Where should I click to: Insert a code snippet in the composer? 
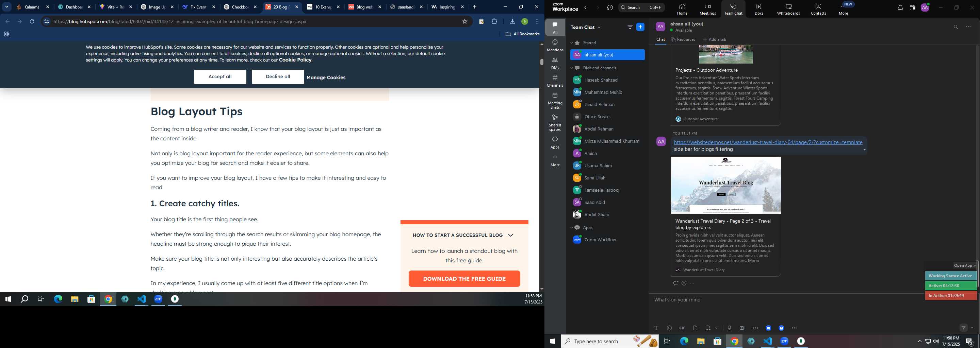[x=755, y=328]
